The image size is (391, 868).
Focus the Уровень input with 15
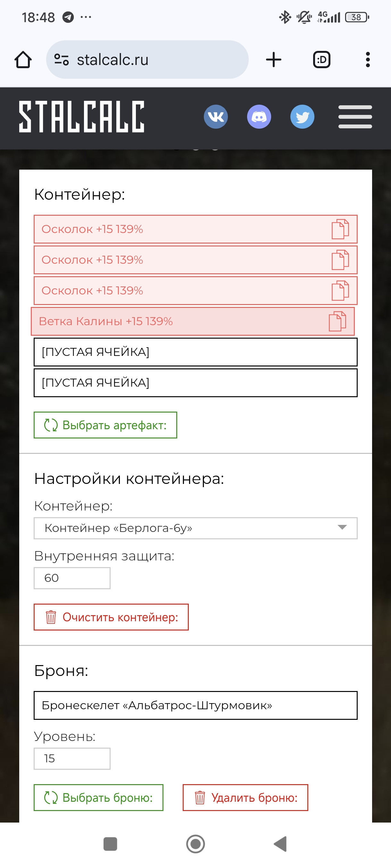(72, 759)
